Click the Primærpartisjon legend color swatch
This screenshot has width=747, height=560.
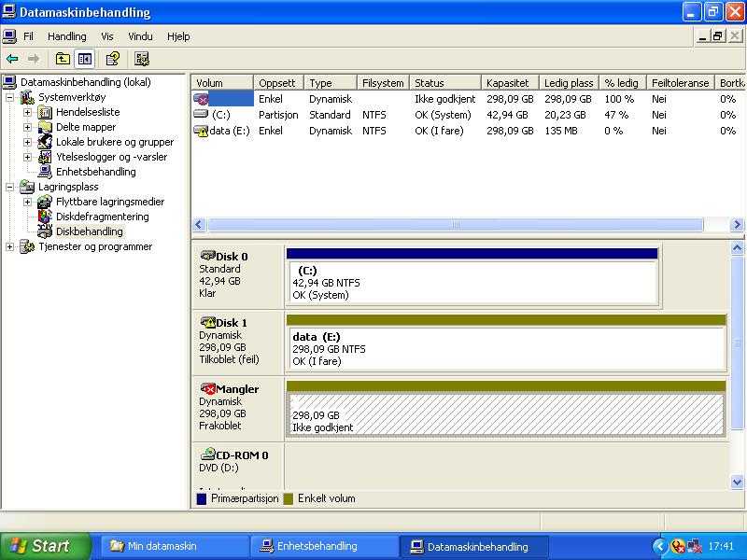[x=202, y=498]
